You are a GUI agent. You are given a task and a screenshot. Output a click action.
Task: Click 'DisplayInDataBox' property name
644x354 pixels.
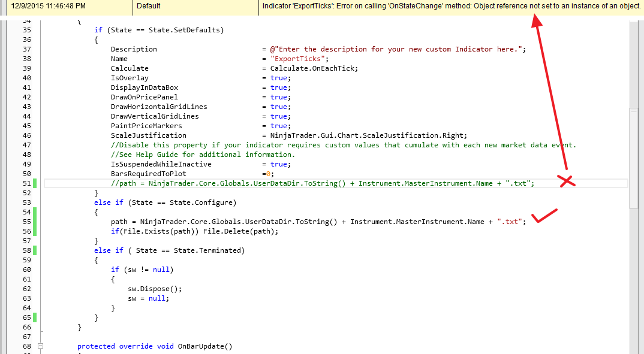(x=144, y=87)
